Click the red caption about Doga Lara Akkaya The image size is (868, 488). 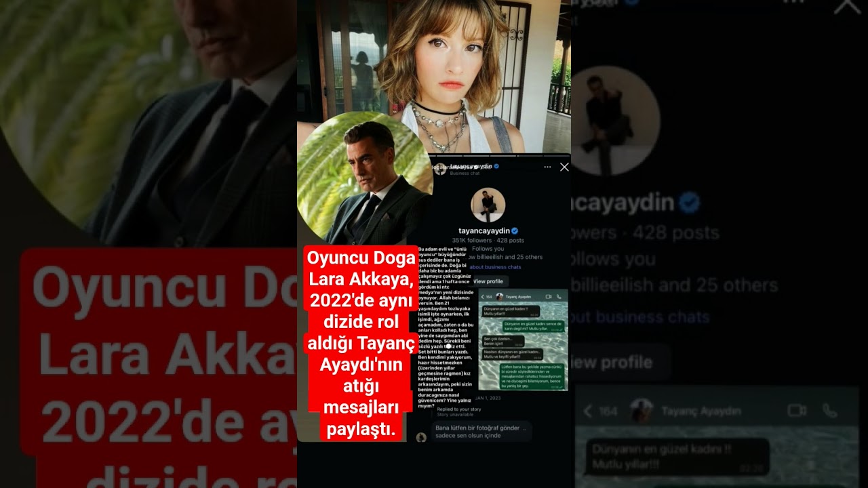point(361,344)
